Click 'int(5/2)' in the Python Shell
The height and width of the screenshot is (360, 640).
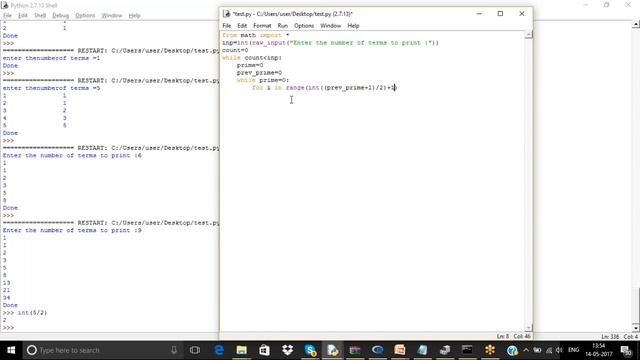point(32,313)
